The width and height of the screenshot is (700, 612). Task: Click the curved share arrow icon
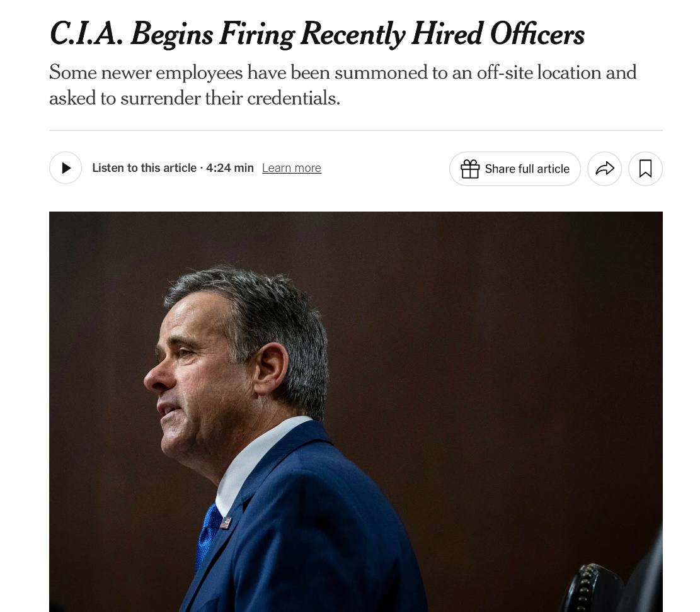point(604,169)
